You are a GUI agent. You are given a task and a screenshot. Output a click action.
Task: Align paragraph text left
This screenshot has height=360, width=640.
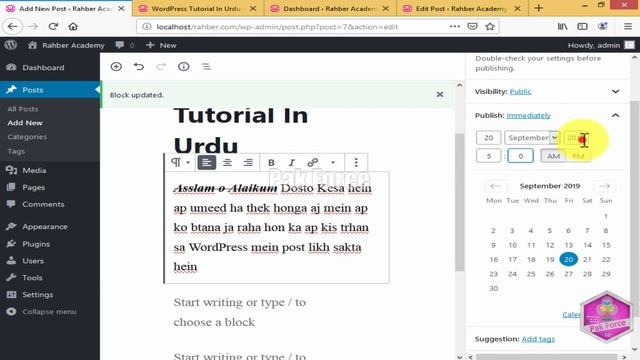[207, 162]
